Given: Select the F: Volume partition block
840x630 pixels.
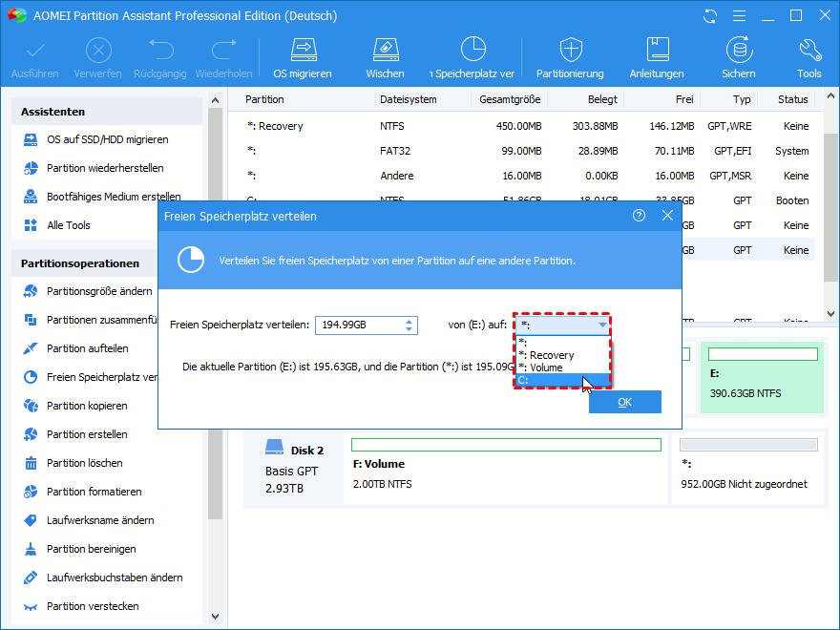Looking at the screenshot, I should (x=506, y=469).
